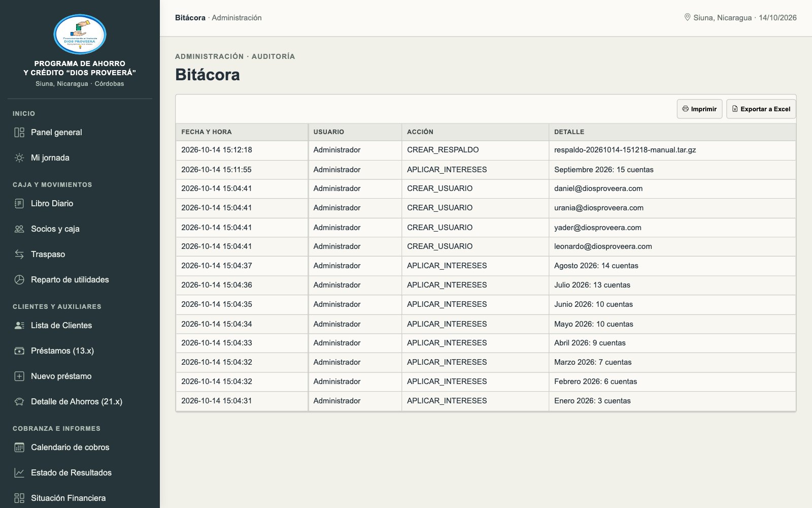
Task: Click the Traspaso arrows icon
Action: pos(19,255)
